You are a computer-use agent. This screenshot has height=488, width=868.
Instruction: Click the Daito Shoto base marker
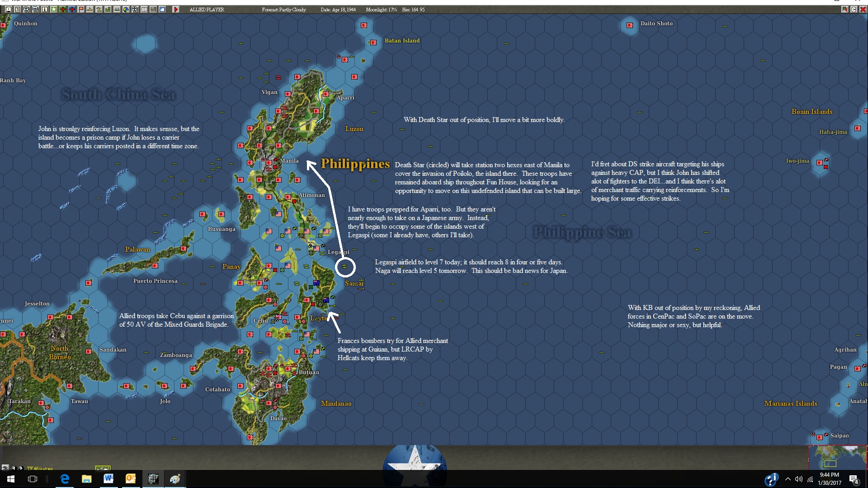(630, 25)
